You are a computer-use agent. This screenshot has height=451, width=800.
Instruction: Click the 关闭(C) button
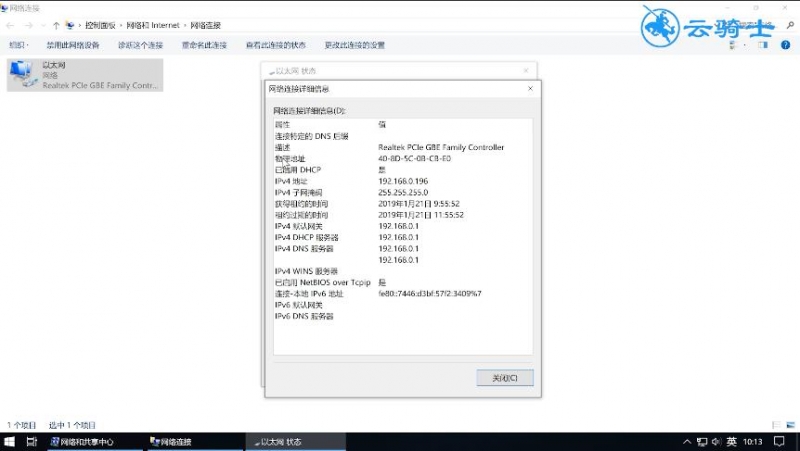[x=505, y=378]
